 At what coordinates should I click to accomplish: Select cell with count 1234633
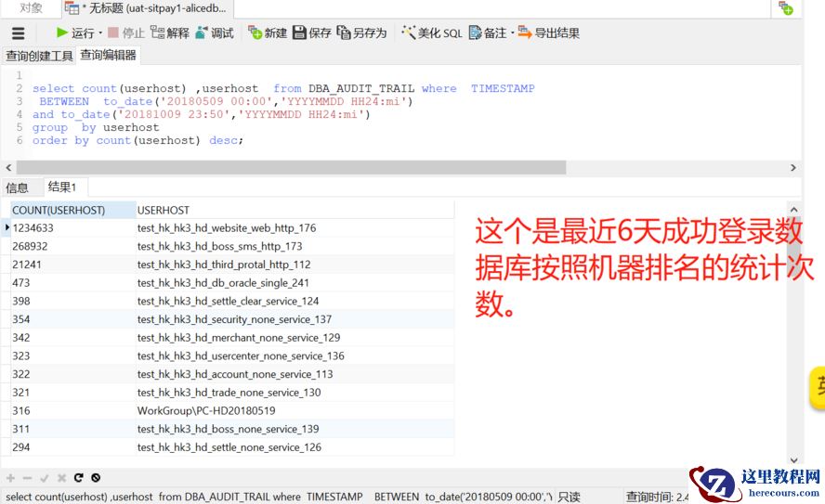click(73, 228)
